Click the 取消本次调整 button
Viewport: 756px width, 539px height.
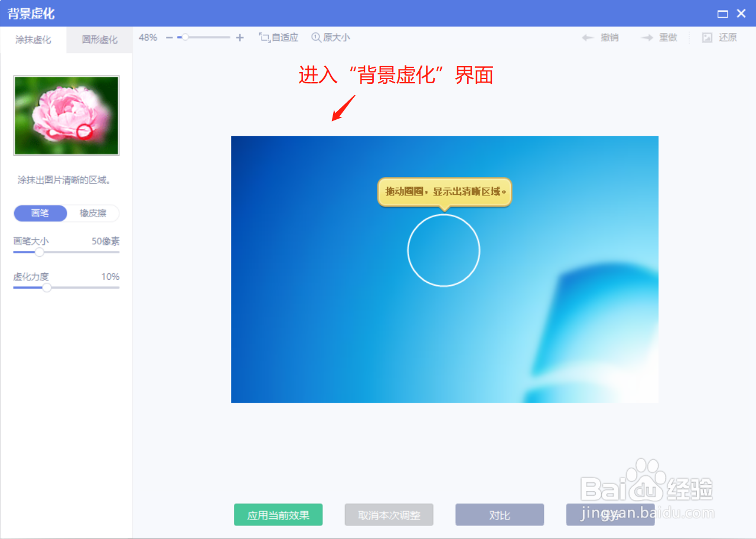tap(389, 514)
